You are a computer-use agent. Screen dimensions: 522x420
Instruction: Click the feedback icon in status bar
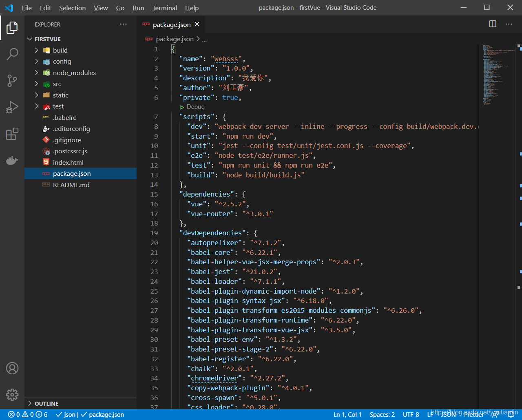click(x=496, y=415)
